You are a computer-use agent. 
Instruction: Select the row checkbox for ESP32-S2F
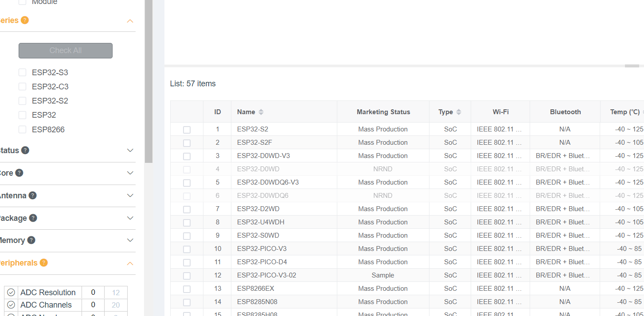pos(187,143)
